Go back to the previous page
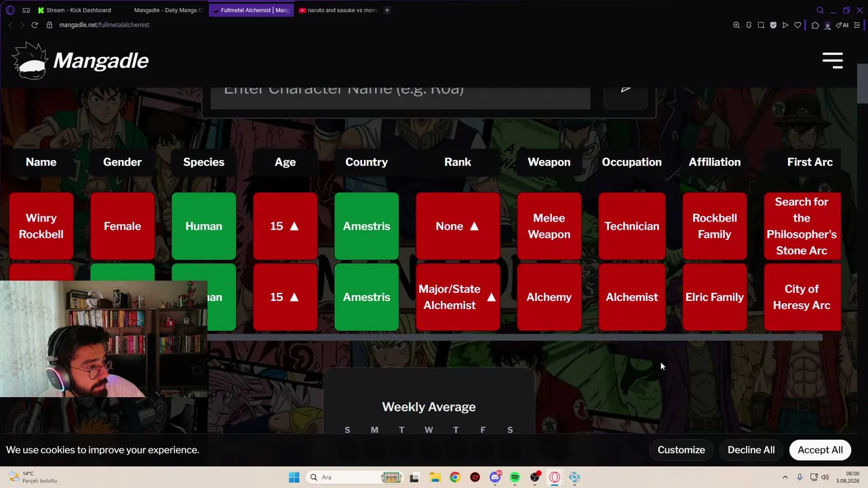This screenshot has width=868, height=488. tap(9, 25)
